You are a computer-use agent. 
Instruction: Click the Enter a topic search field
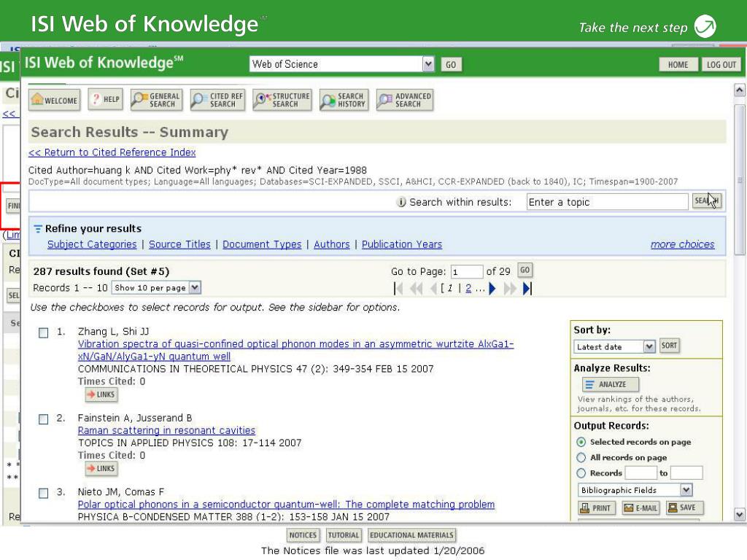607,202
